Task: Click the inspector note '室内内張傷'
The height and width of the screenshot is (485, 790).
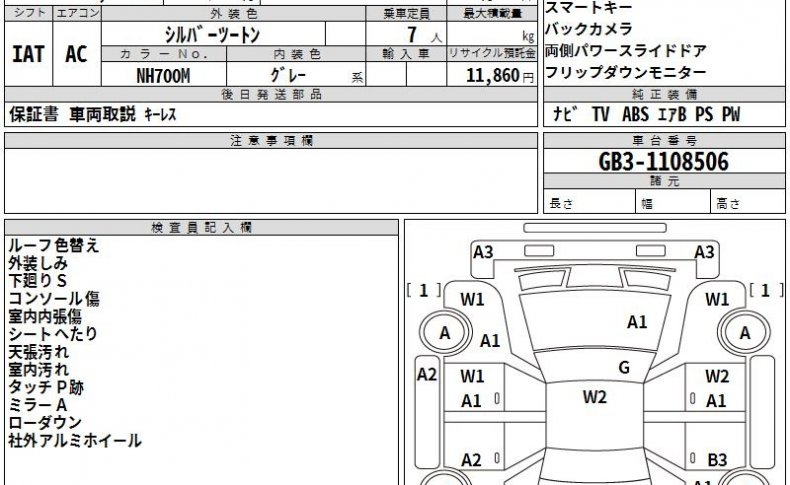Action: coord(45,316)
